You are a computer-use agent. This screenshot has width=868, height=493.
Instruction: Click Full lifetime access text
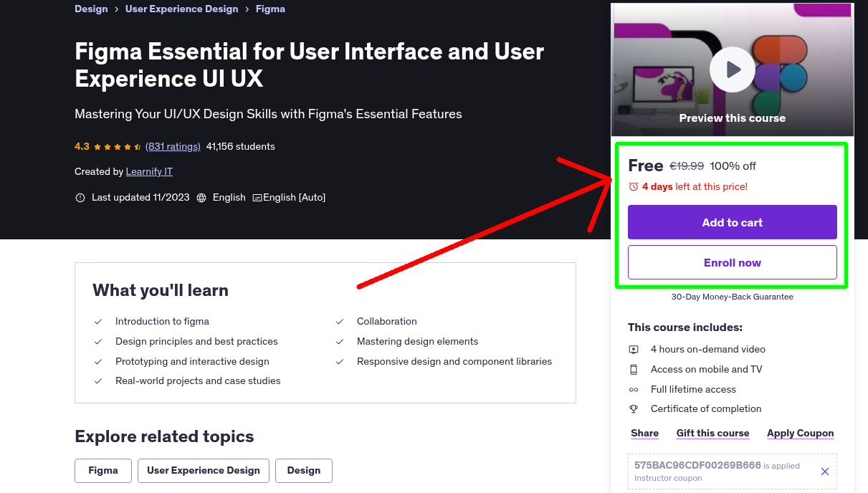coord(693,390)
